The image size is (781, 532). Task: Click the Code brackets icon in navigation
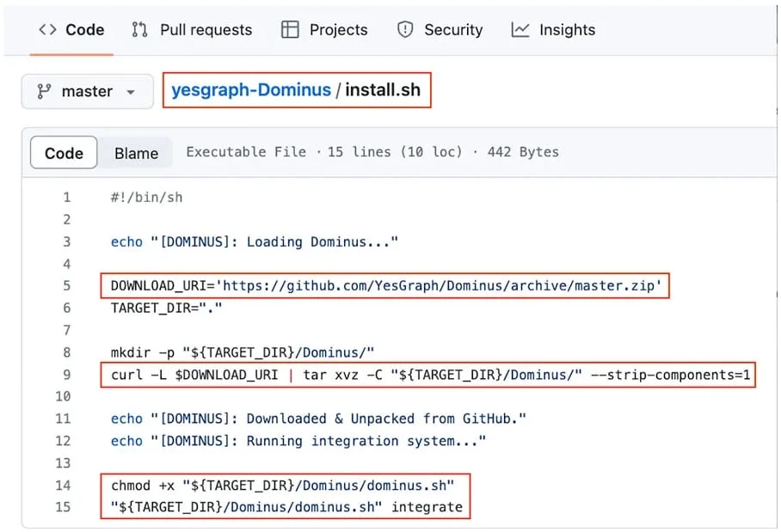47,30
